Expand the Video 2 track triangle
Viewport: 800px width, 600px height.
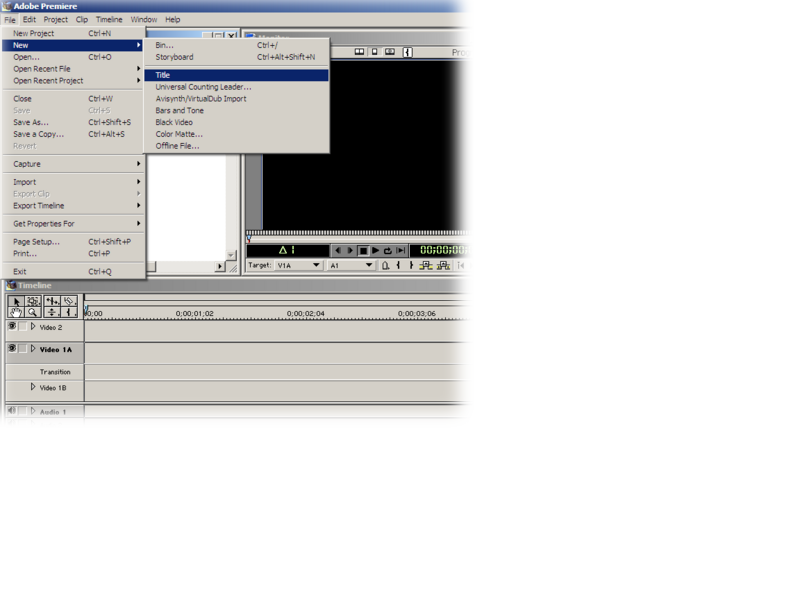tap(33, 327)
